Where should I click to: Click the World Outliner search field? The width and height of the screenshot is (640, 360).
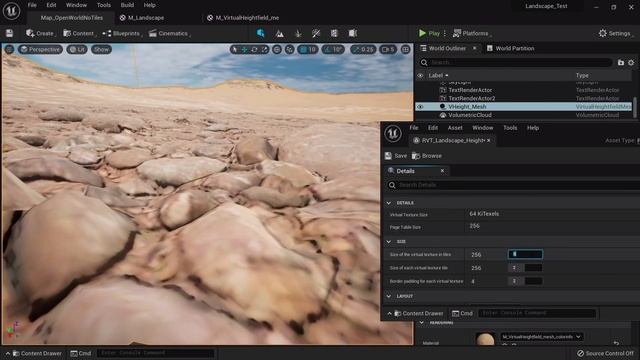coord(516,62)
